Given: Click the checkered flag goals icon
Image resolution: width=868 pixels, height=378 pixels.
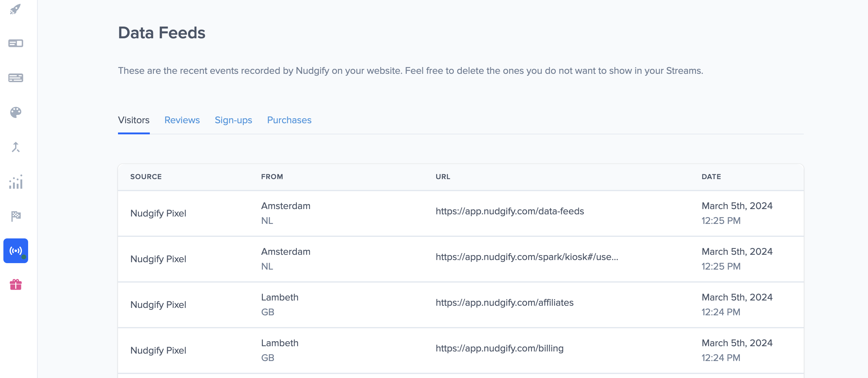Looking at the screenshot, I should [x=15, y=216].
